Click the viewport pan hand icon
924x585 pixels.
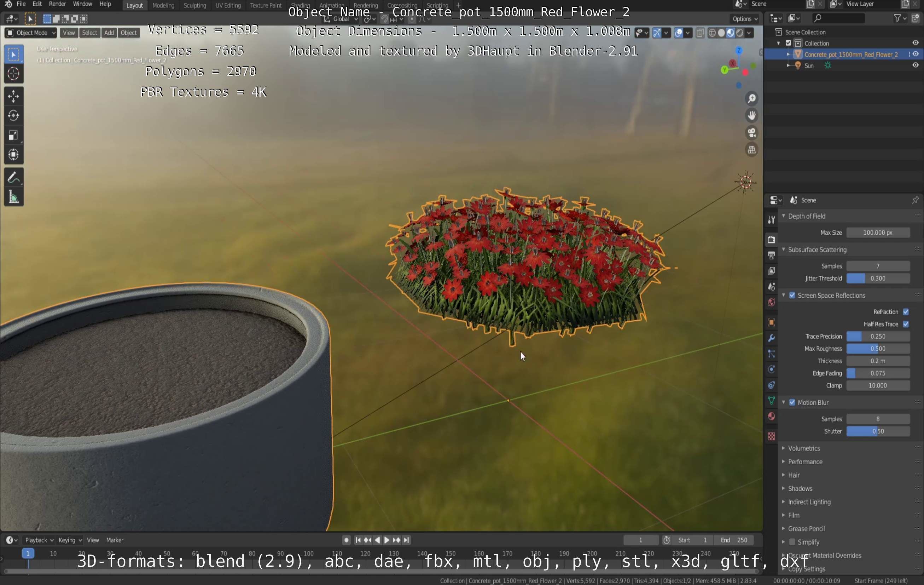tap(751, 116)
